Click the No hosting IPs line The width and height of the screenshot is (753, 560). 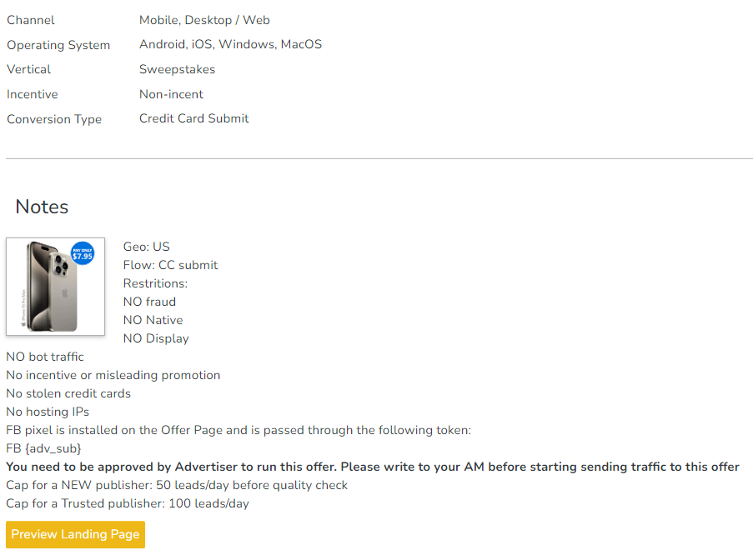click(x=48, y=412)
